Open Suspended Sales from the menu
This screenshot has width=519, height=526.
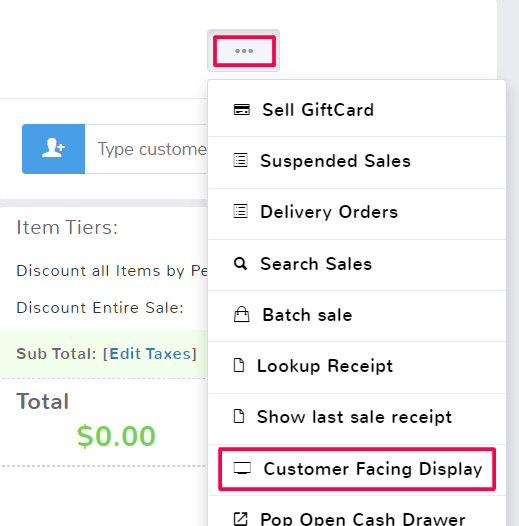(357, 162)
